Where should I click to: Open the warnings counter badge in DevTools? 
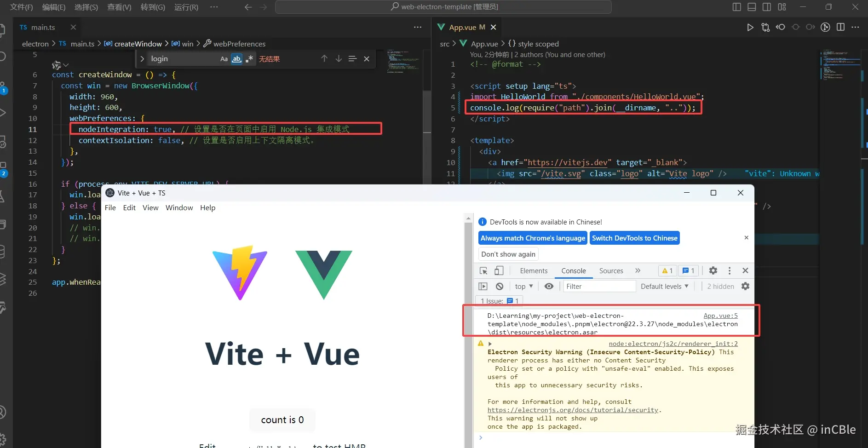click(x=667, y=271)
